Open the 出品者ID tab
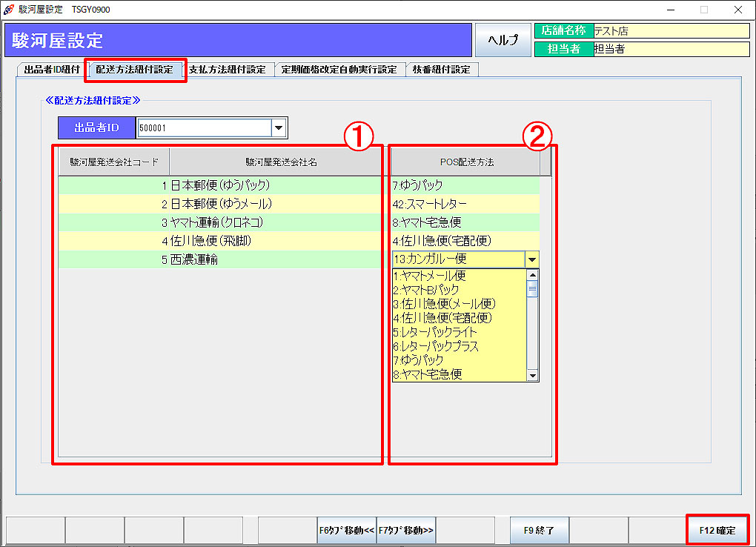The height and width of the screenshot is (547, 756). [x=52, y=70]
